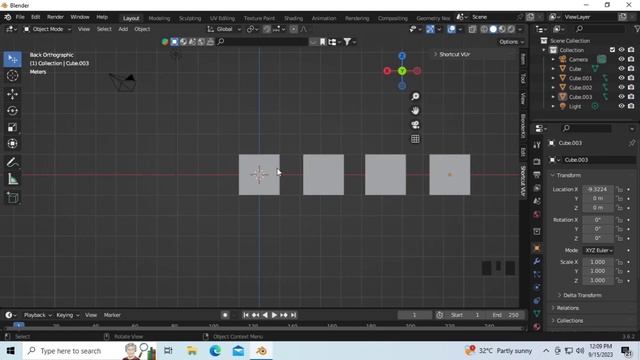This screenshot has height=360, width=640.
Task: Open the Windows Start menu
Action: 11,351
